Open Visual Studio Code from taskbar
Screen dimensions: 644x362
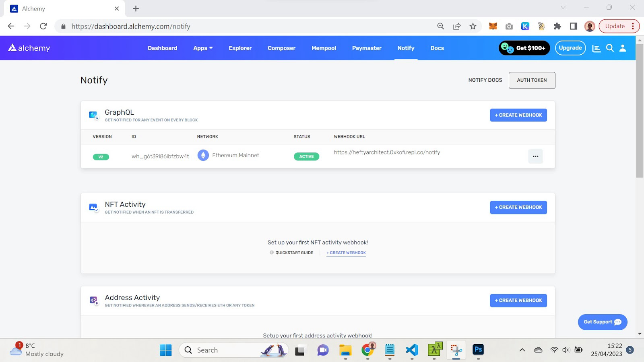412,350
